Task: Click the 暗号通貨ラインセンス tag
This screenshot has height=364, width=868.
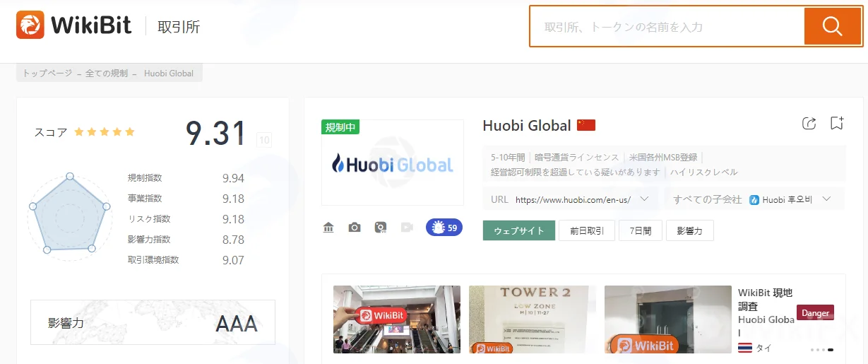Action: pyautogui.click(x=576, y=158)
